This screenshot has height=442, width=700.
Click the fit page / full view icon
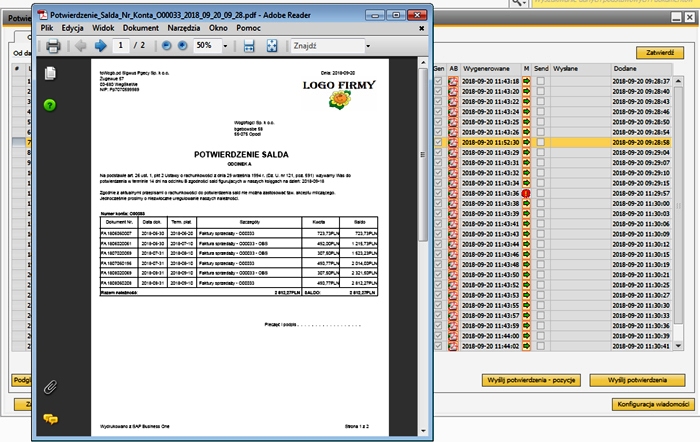(272, 46)
